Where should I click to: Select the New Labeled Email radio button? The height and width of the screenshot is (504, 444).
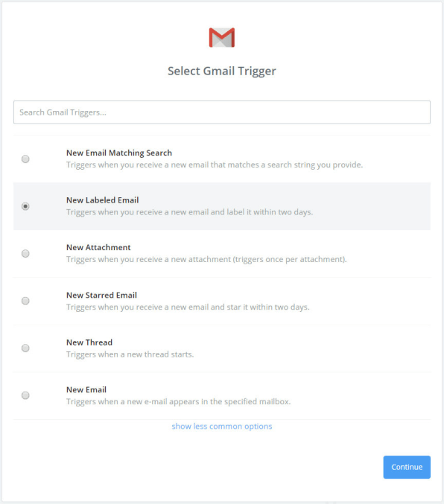[25, 206]
